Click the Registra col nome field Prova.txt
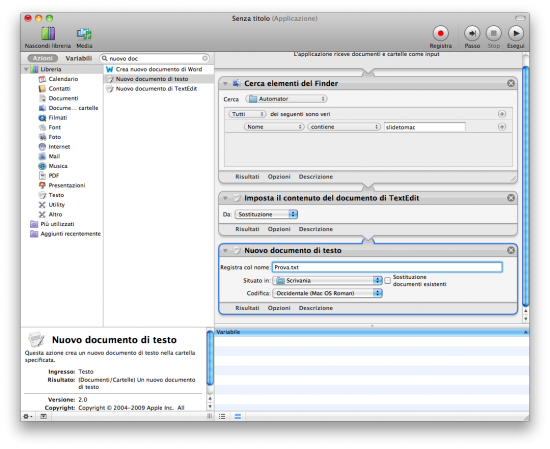 pyautogui.click(x=387, y=267)
